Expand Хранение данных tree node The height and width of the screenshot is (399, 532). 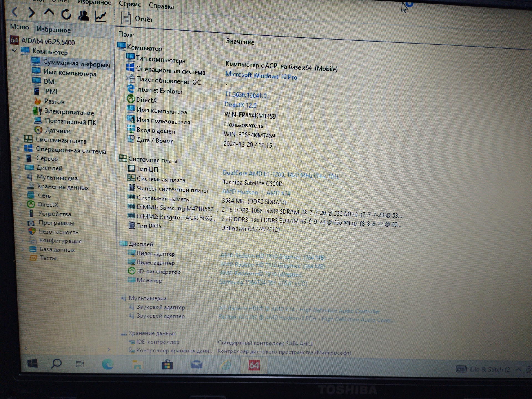tap(20, 186)
